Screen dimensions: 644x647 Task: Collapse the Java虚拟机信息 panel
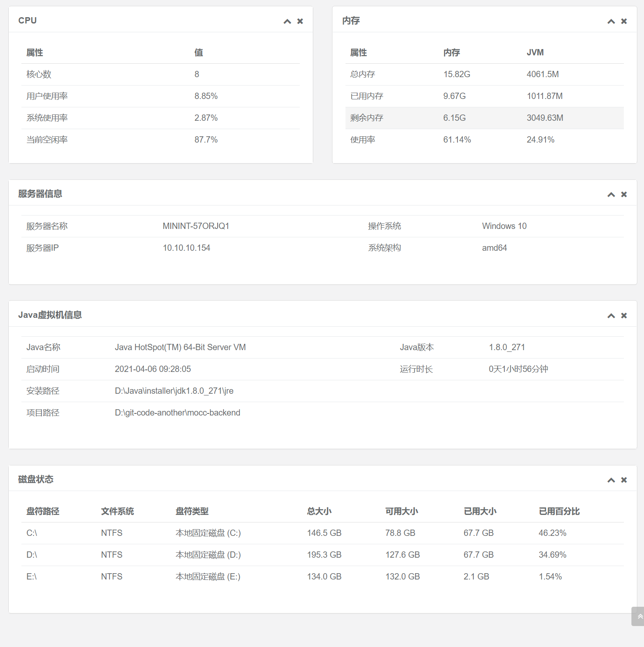coord(611,315)
